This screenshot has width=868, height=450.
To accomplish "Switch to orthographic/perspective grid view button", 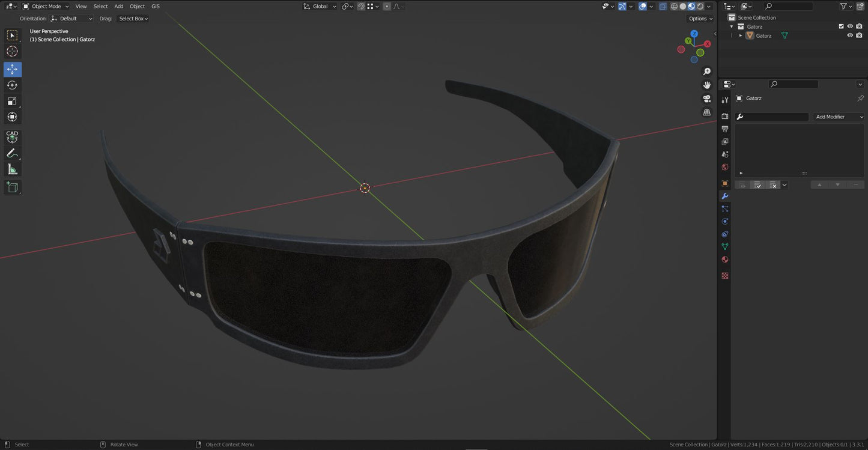I will [x=707, y=112].
